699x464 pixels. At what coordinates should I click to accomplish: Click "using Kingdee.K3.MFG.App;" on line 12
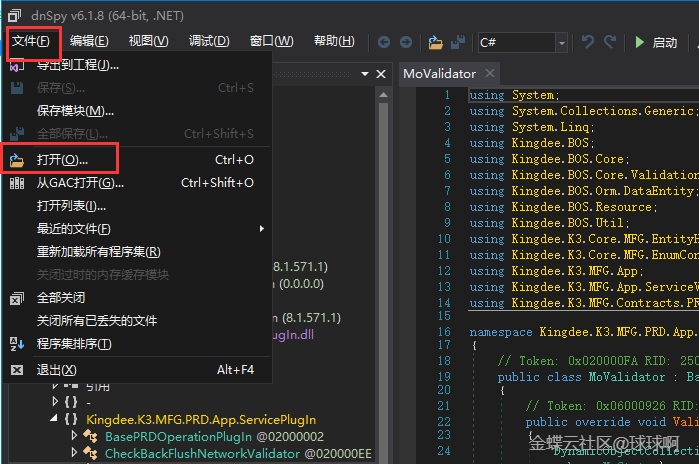click(x=556, y=271)
